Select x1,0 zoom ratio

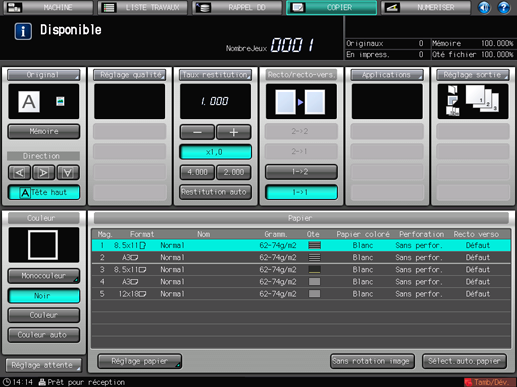215,152
